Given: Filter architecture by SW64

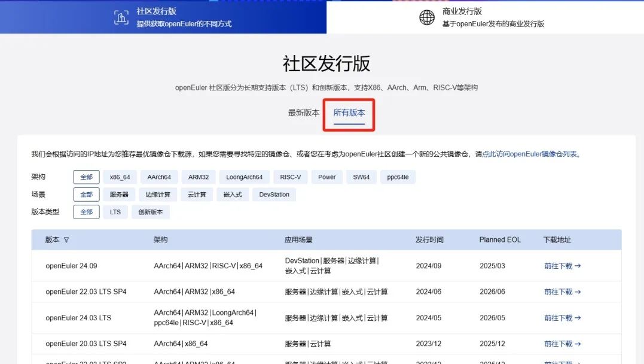Looking at the screenshot, I should [x=361, y=177].
